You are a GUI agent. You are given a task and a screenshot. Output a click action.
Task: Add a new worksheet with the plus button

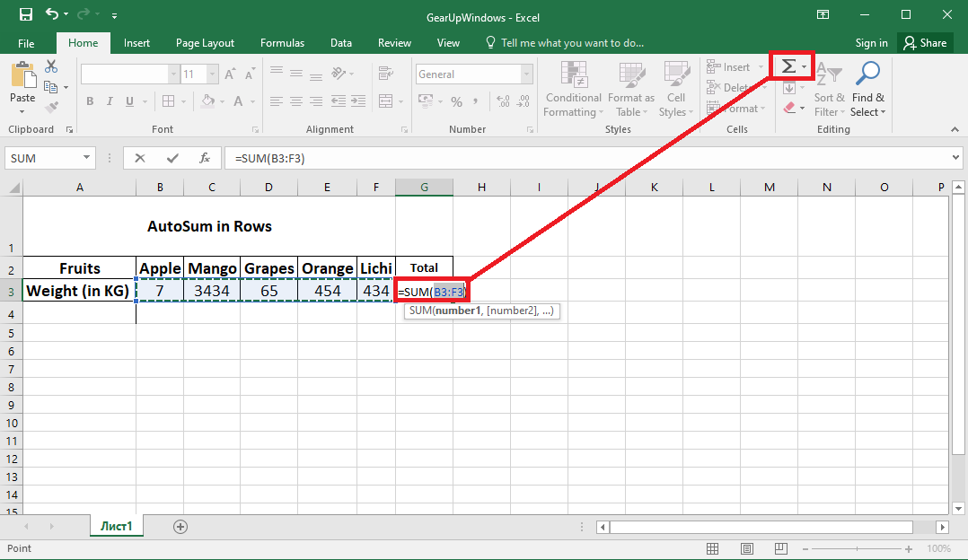pyautogui.click(x=180, y=527)
